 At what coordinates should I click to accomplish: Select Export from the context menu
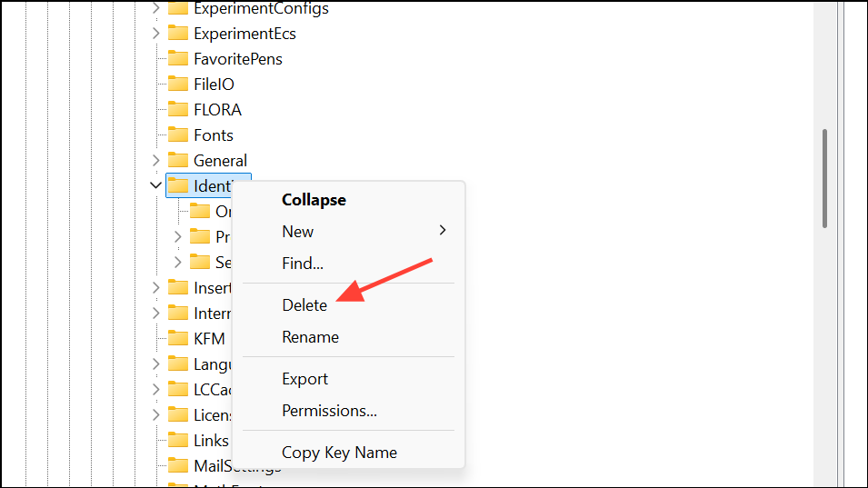pyautogui.click(x=304, y=379)
